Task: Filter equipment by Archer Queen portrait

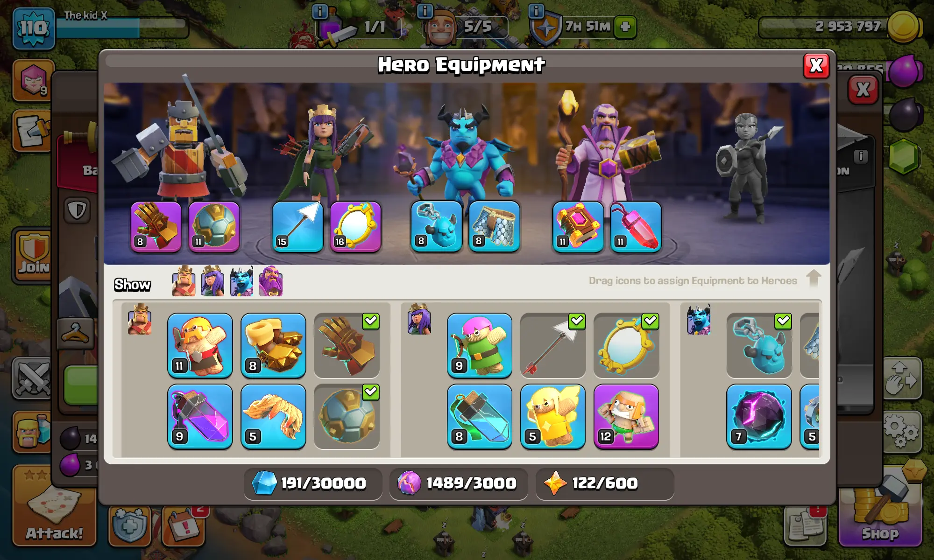Action: coord(212,281)
